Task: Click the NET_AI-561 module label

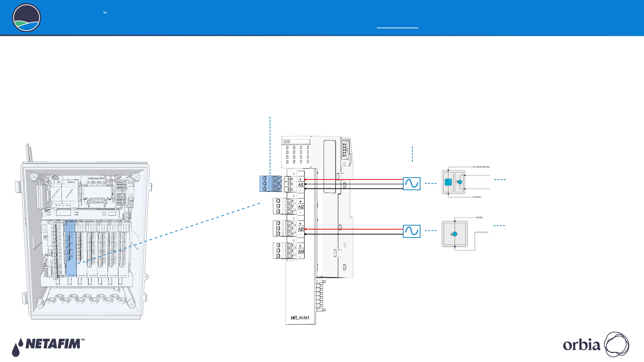Action: point(300,318)
